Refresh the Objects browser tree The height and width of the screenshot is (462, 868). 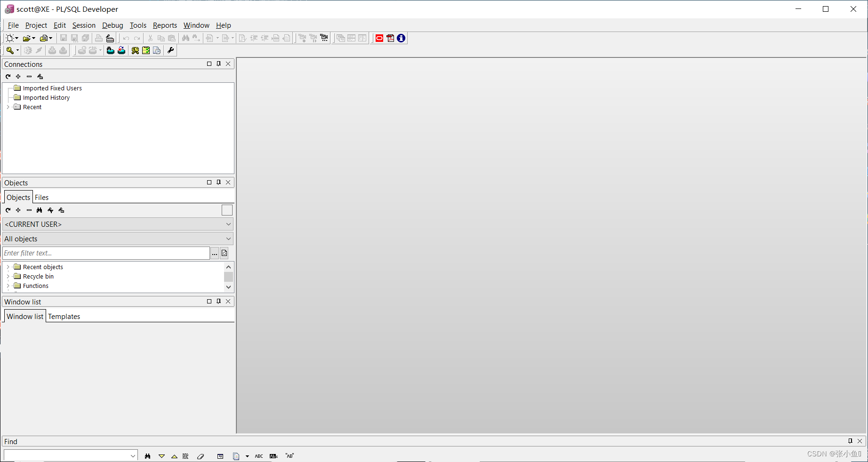click(8, 210)
